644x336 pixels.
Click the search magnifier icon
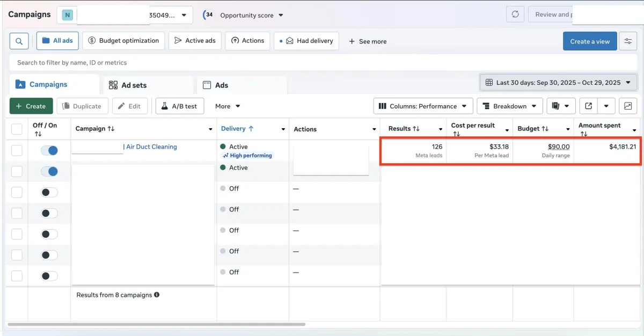pyautogui.click(x=19, y=41)
